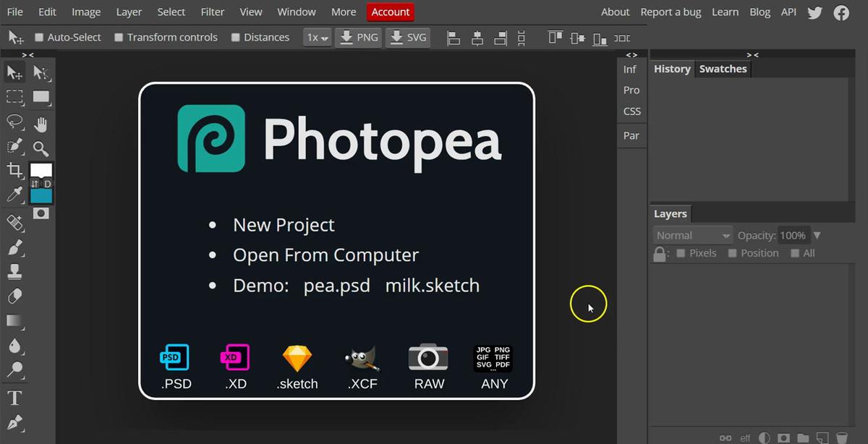Add adjustment layer half-circle icon
Screen dimensions: 868x444
[765, 438]
